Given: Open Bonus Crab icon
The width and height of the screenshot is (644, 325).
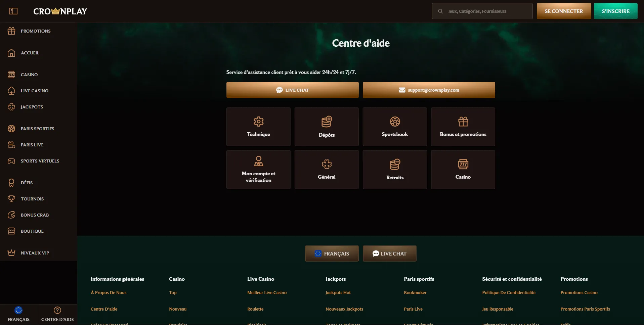Looking at the screenshot, I should pos(11,215).
